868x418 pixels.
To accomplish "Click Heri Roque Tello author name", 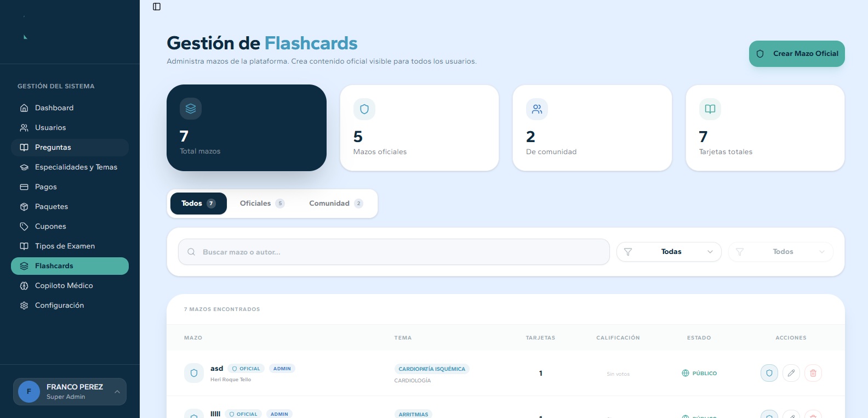I will (231, 380).
